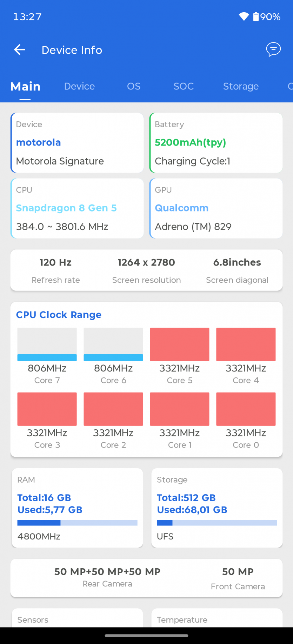
Task: Open the Qualcomm Adreno GPU card
Action: 216,208
